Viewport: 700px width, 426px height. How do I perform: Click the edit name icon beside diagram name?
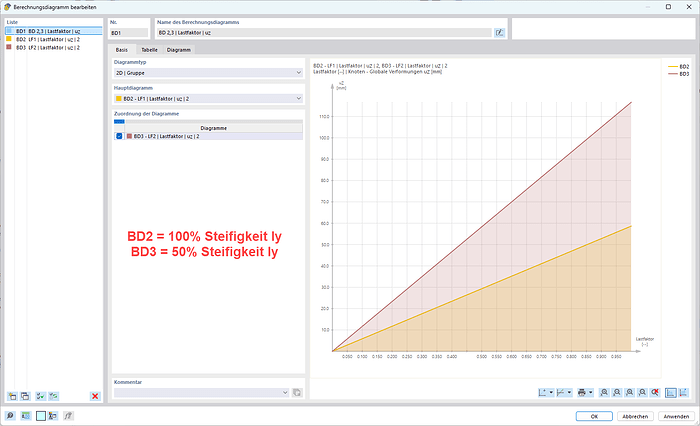498,33
